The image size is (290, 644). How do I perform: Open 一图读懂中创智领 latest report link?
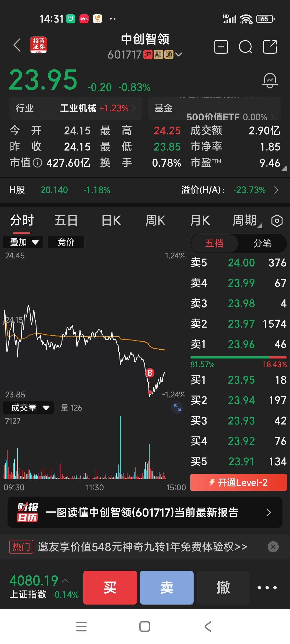point(145,513)
